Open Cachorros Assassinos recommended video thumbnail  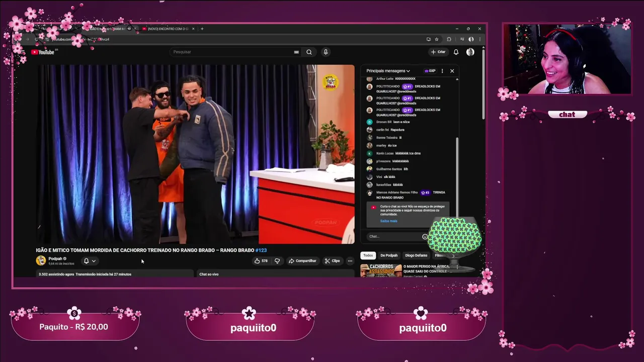pyautogui.click(x=381, y=270)
